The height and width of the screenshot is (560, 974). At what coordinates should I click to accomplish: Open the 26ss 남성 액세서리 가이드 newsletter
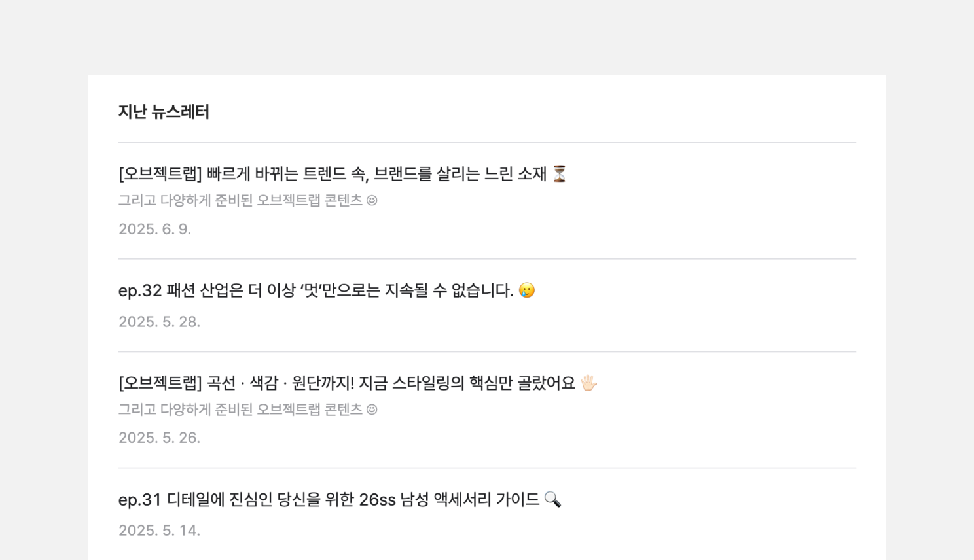pyautogui.click(x=340, y=500)
